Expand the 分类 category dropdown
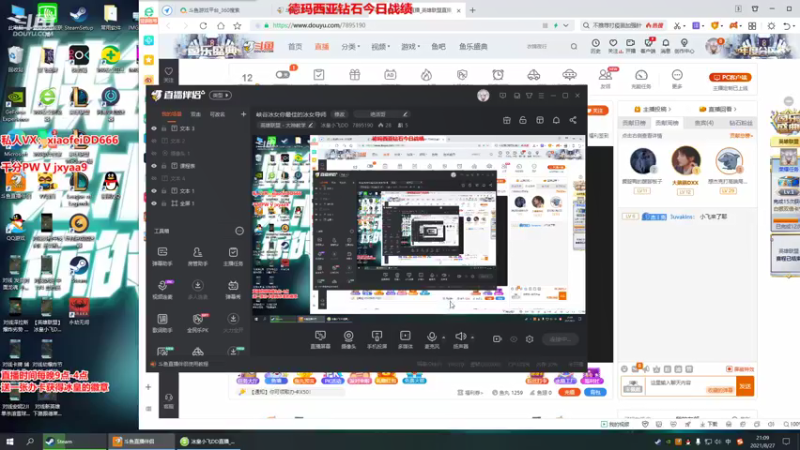The width and height of the screenshot is (800, 450). coord(351,46)
